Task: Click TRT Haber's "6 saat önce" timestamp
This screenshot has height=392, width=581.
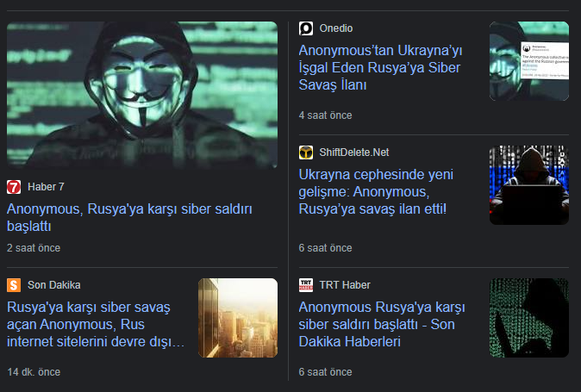Action: pos(325,372)
